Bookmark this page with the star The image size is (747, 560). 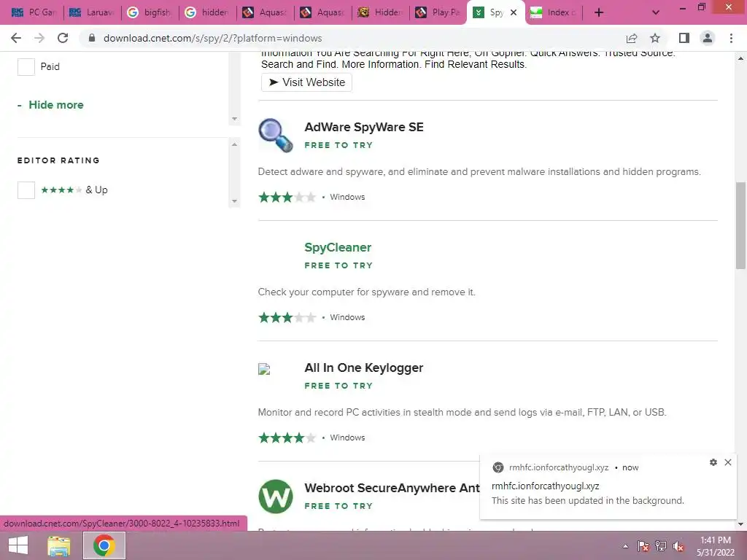655,38
